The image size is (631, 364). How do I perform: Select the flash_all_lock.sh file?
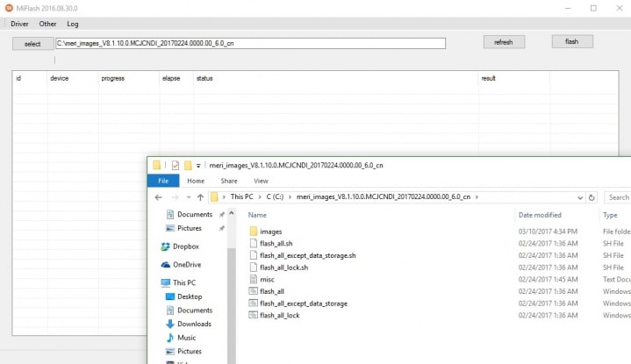[283, 268]
